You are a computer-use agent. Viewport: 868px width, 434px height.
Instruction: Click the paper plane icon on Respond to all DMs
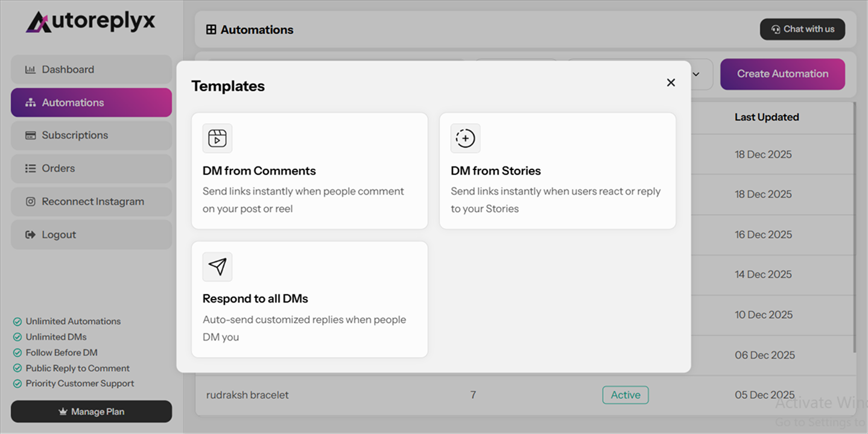click(217, 266)
